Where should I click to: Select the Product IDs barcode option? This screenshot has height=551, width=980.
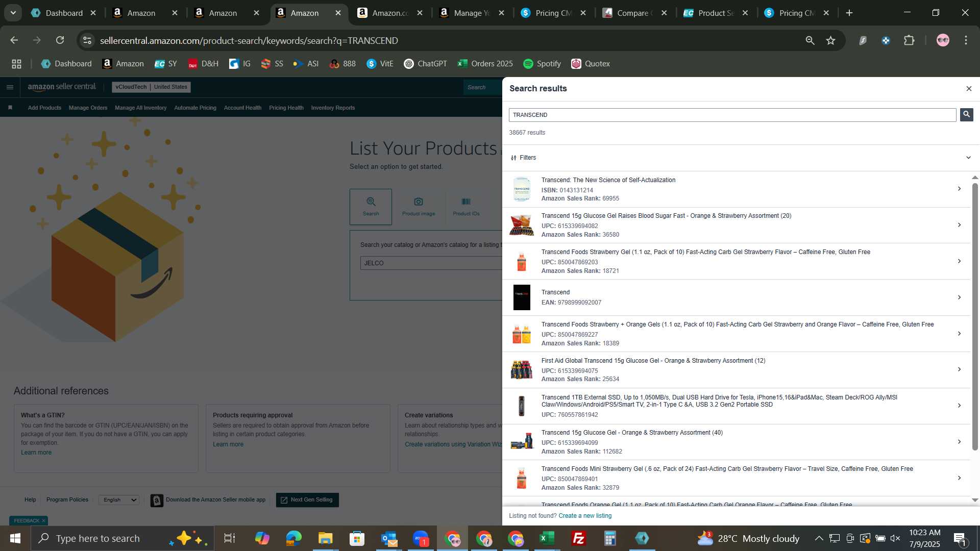pyautogui.click(x=466, y=207)
